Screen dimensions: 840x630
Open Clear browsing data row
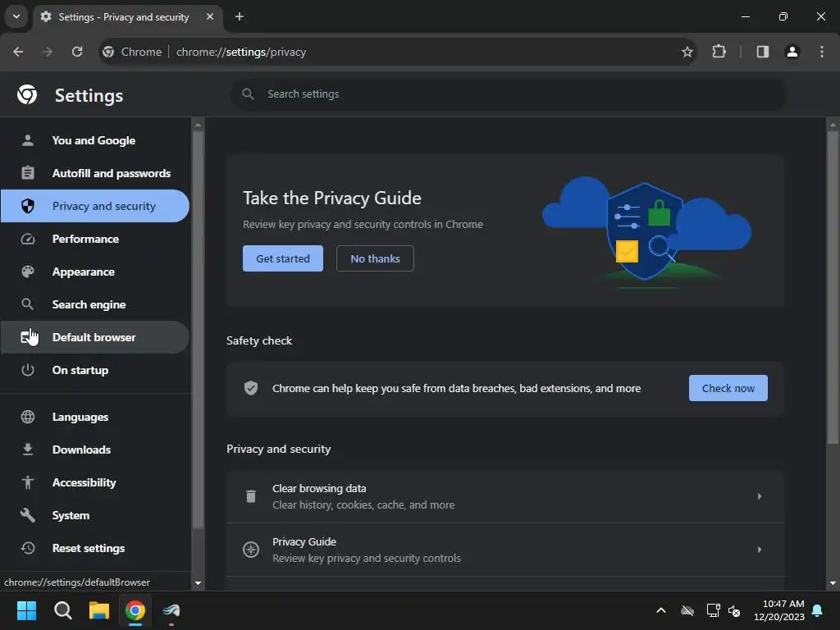pos(505,496)
